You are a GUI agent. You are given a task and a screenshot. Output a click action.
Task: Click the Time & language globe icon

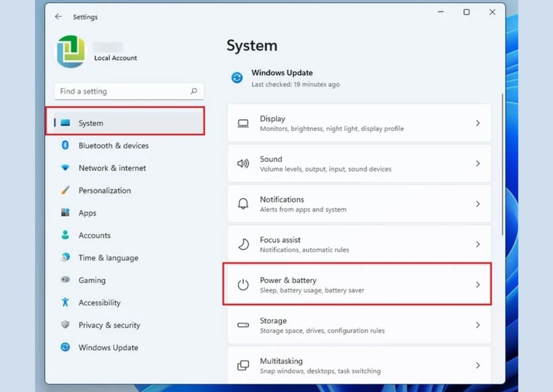click(x=65, y=257)
